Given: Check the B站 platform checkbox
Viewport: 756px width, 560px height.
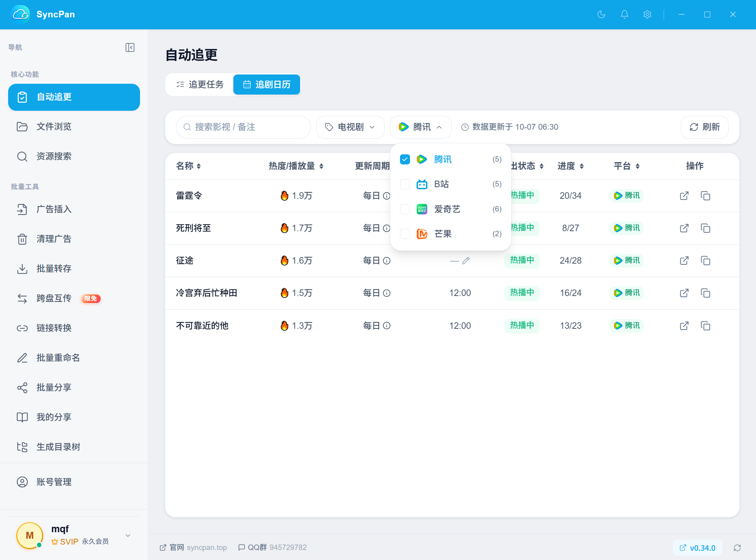Looking at the screenshot, I should pyautogui.click(x=405, y=184).
